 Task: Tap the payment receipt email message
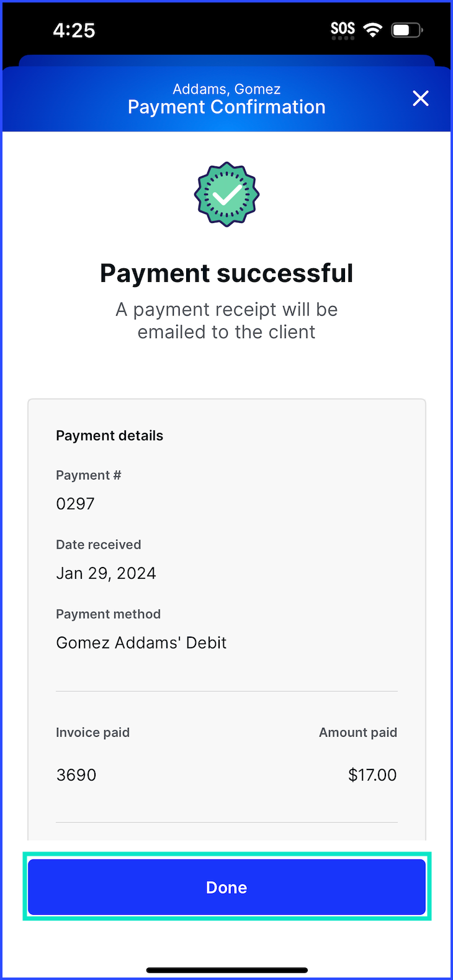click(226, 320)
